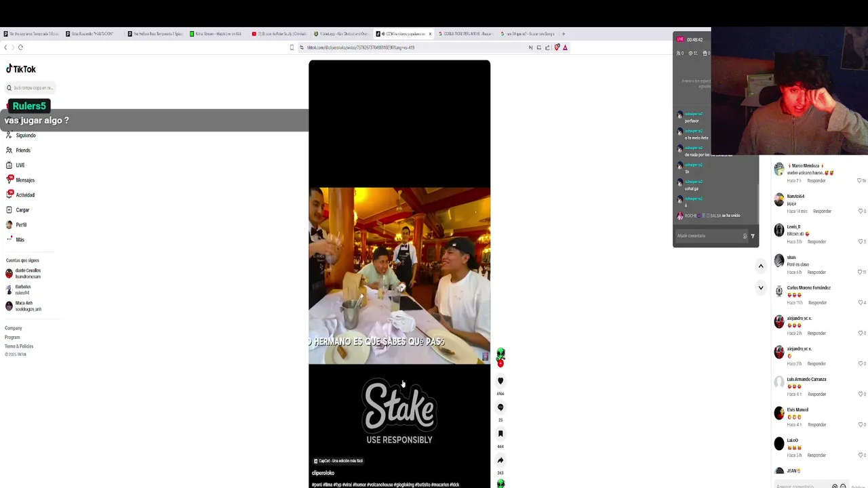Open video comments bubble icon
Screen dimensions: 868x488
(500, 407)
